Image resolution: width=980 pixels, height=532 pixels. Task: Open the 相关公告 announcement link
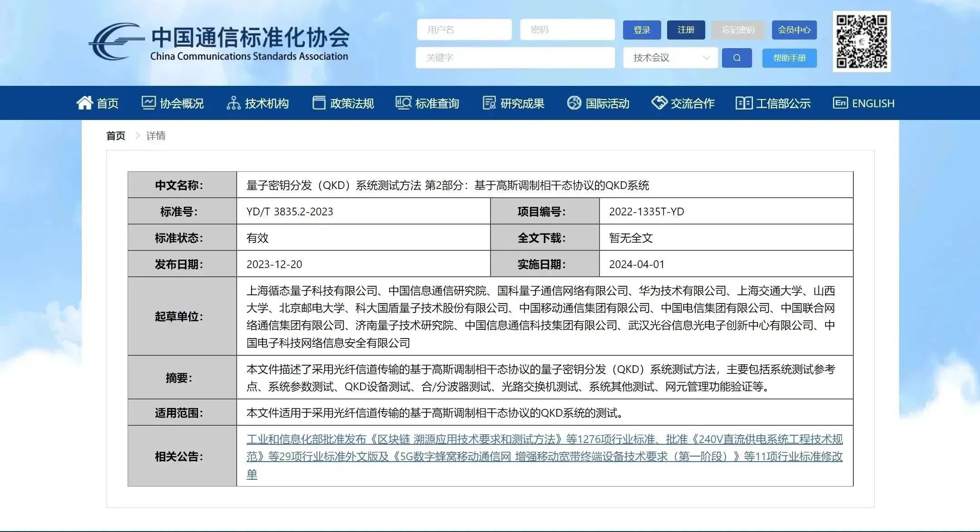(544, 456)
